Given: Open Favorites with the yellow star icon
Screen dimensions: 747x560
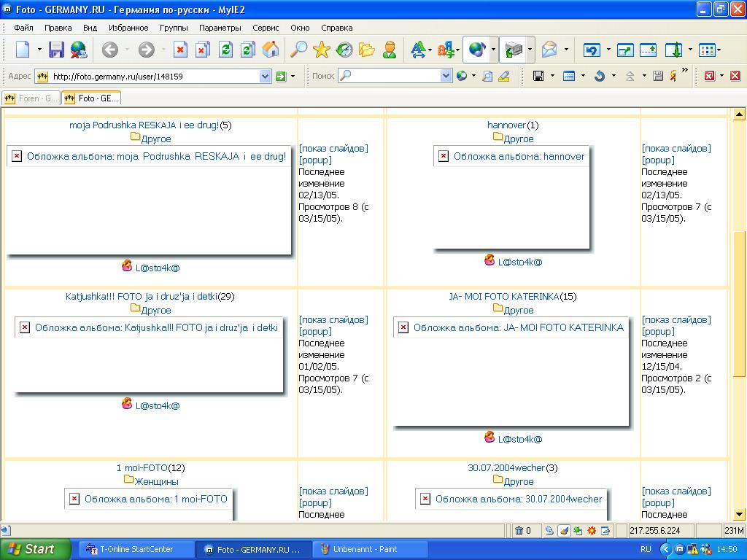Looking at the screenshot, I should pyautogui.click(x=321, y=50).
